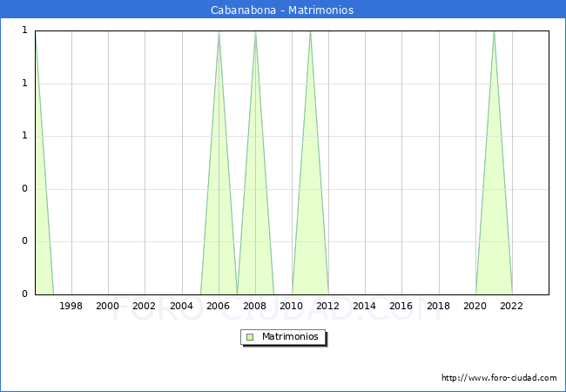Viewport: 566px width, 392px height.
Task: Click the 2020 x-axis label
Action: pos(475,306)
